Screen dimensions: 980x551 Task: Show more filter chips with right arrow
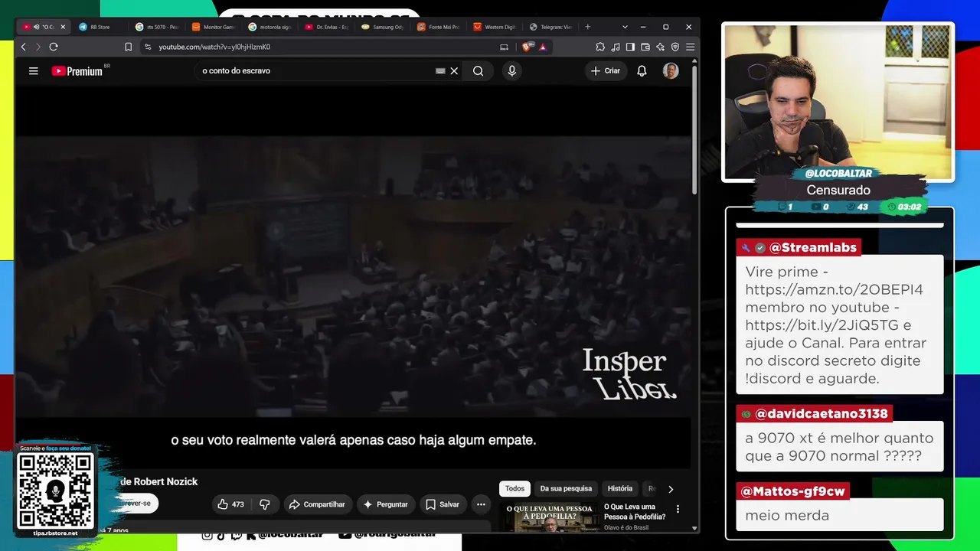(671, 489)
